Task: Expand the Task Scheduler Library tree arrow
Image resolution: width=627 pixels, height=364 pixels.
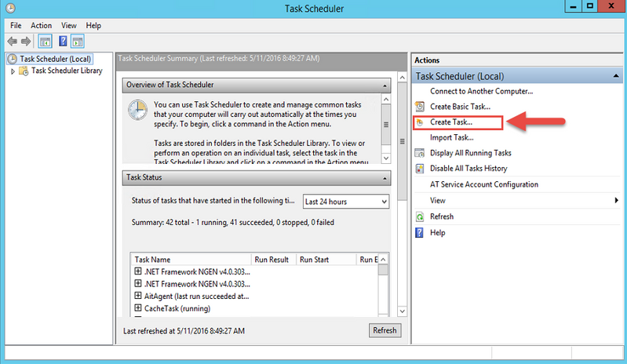Action: pos(13,71)
